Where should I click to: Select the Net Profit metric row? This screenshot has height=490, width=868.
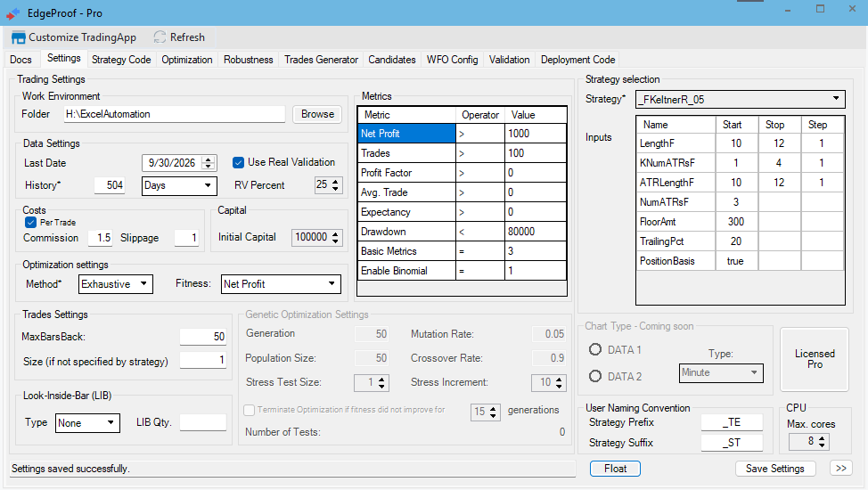click(x=463, y=134)
